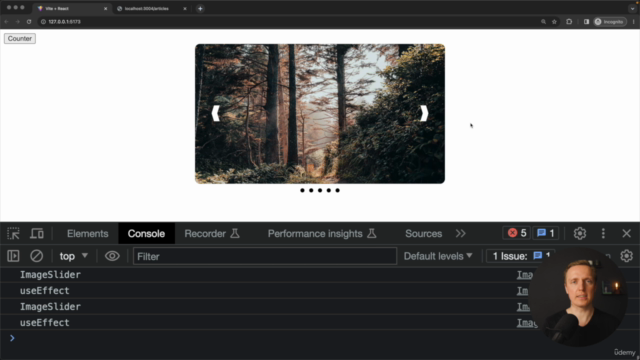Select the second slider dot indicator
The width and height of the screenshot is (640, 360).
tap(311, 190)
